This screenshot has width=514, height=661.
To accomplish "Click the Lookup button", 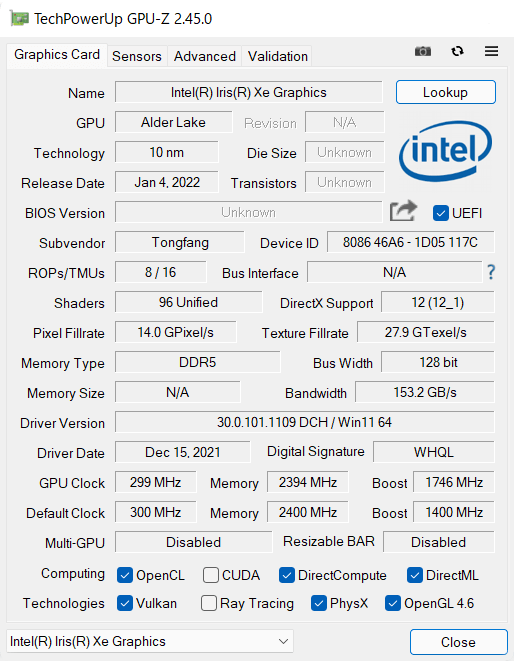I will coord(445,92).
